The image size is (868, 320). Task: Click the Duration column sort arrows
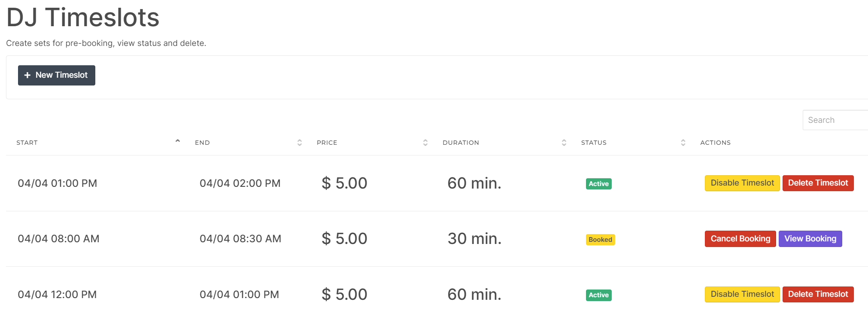[x=564, y=143]
